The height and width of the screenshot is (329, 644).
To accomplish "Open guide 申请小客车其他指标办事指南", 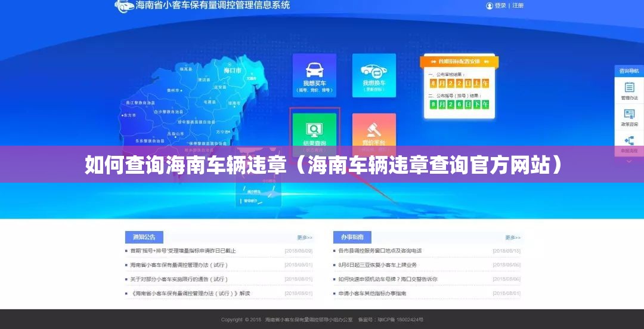I will click(x=372, y=294).
